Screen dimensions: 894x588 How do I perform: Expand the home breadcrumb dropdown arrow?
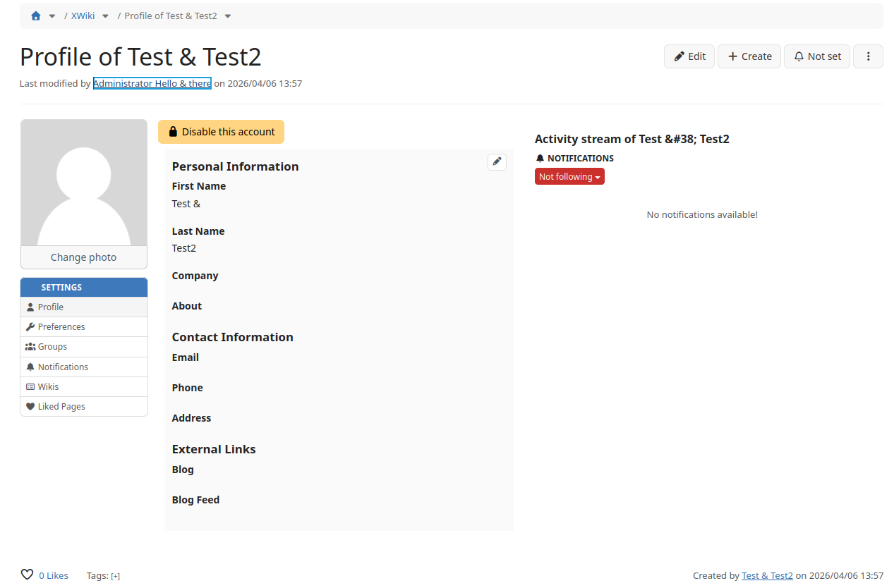click(52, 16)
